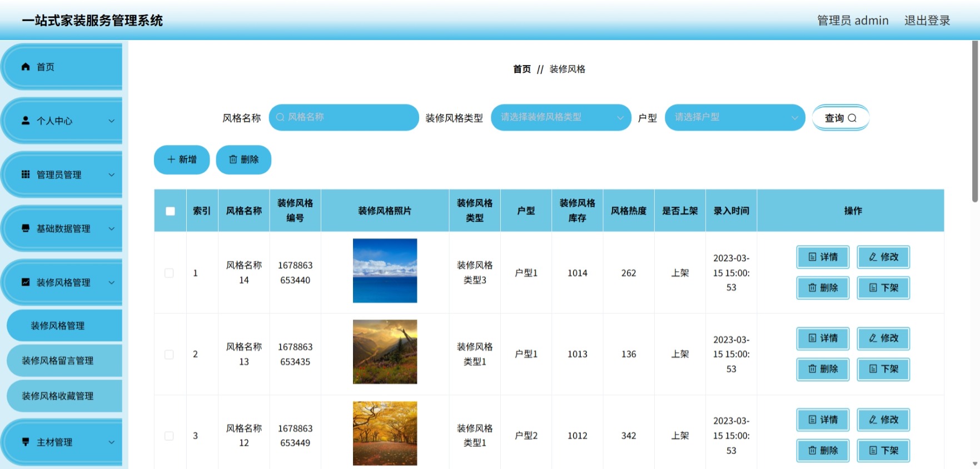980x469 pixels.
Task: Select 个人中心 in the sidebar
Action: pos(62,121)
